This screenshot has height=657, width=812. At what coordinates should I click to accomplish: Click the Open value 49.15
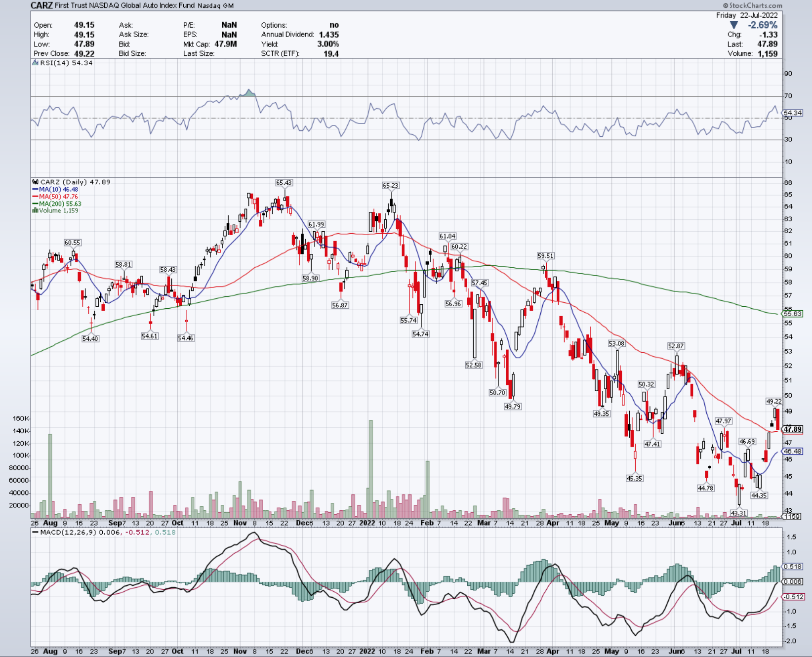[x=84, y=25]
